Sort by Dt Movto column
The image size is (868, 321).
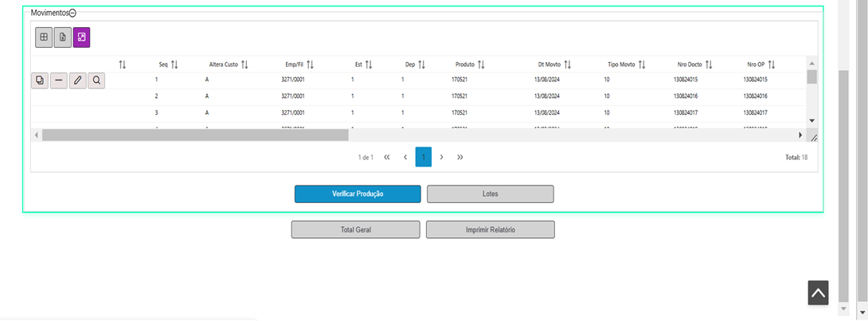click(568, 65)
